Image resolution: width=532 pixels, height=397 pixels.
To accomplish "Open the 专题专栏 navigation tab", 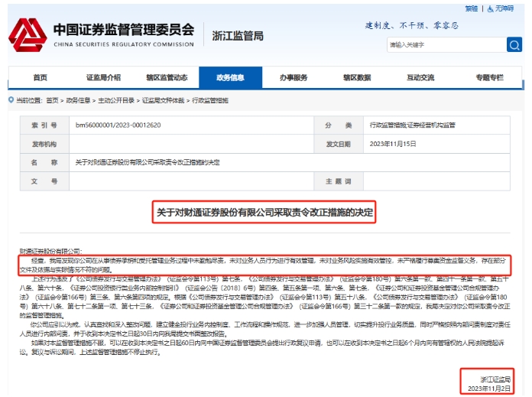I will point(489,77).
